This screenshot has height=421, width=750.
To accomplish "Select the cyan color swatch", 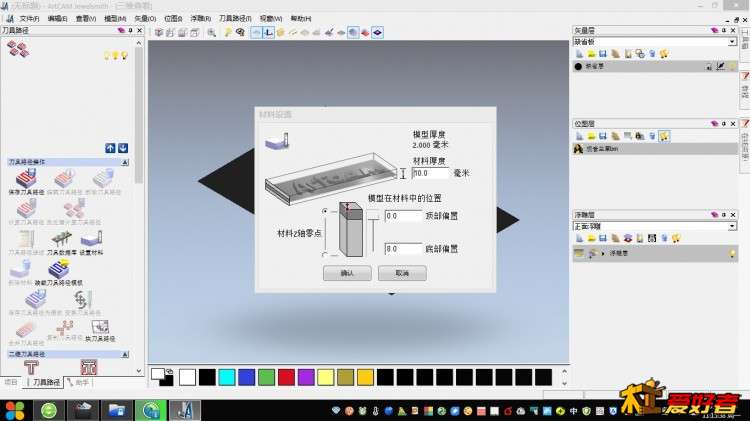I will tap(227, 377).
